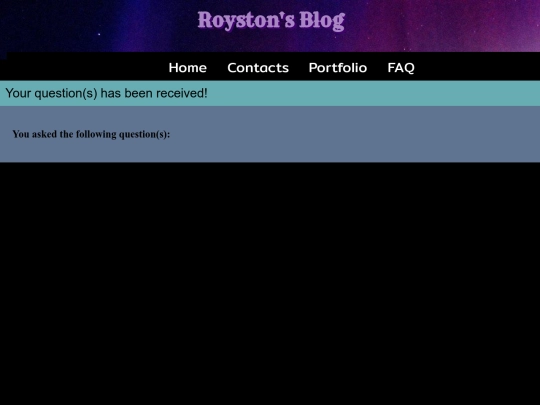Visit the FAQ page
This screenshot has width=540, height=405.
click(401, 68)
